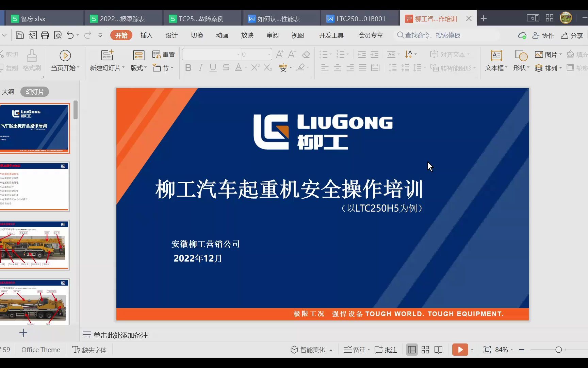Click the Reset slide button

click(x=164, y=55)
